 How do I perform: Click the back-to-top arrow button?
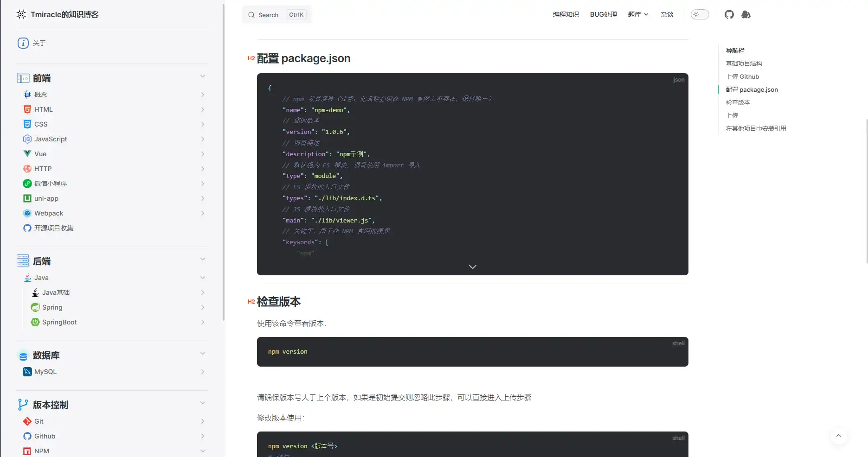tap(838, 436)
